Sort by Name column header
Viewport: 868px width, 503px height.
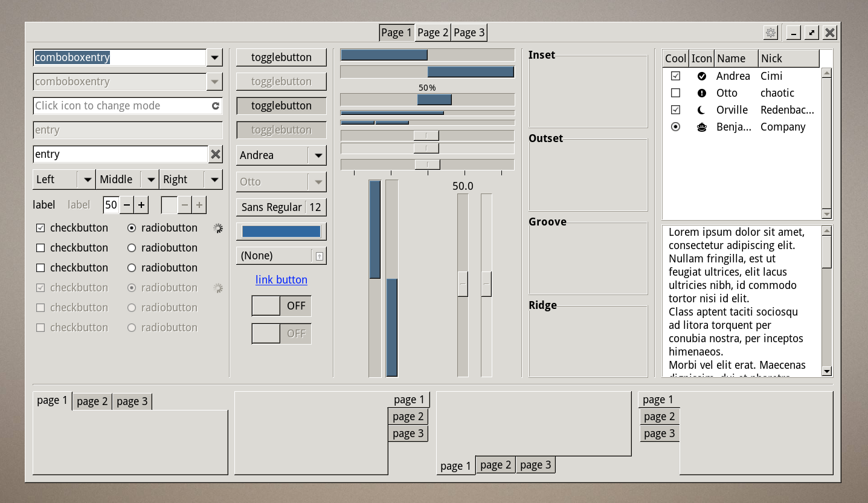736,59
